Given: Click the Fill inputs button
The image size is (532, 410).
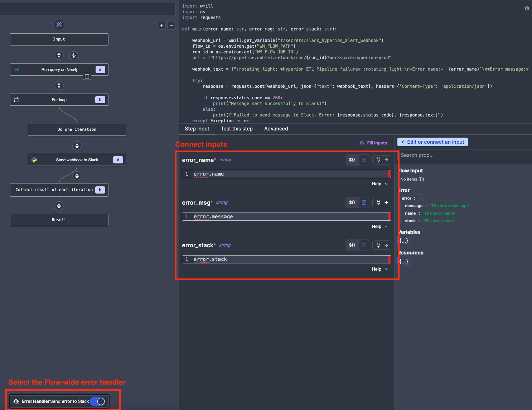Looking at the screenshot, I should tap(373, 143).
